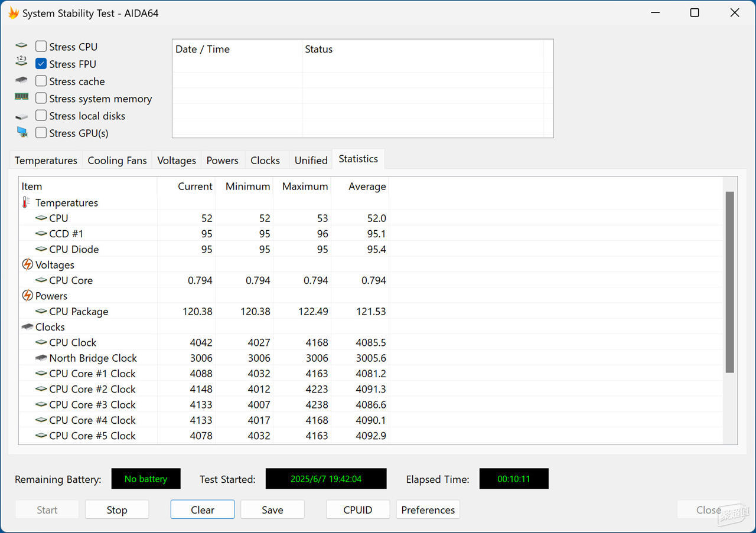Click the icon beside CPU Core #1 Clock
Viewport: 756px width, 533px height.
pos(41,374)
